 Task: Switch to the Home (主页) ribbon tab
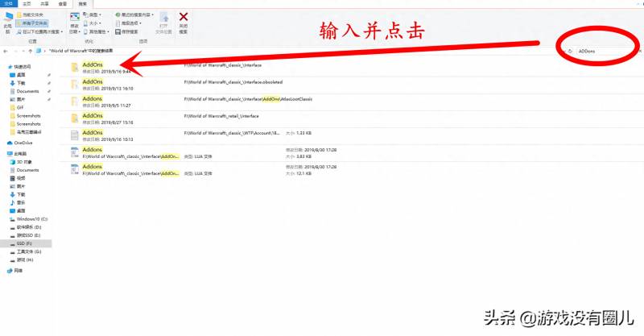point(27,4)
